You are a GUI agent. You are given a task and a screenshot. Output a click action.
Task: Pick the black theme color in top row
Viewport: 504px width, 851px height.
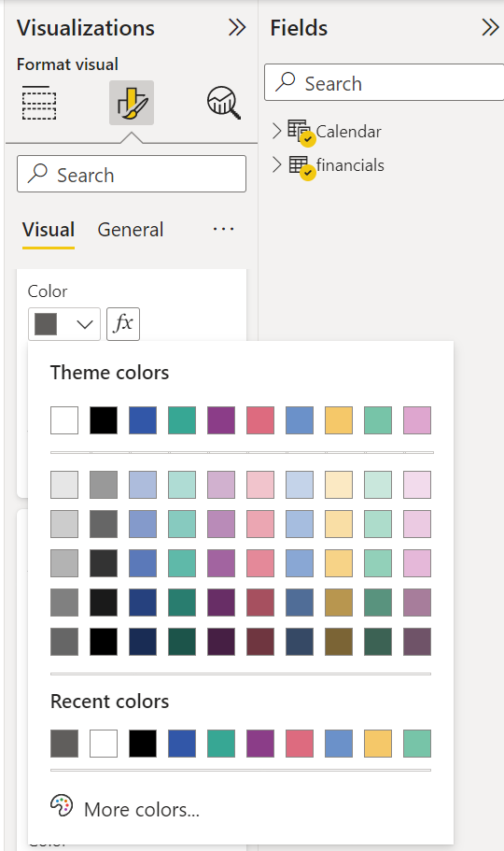[104, 420]
